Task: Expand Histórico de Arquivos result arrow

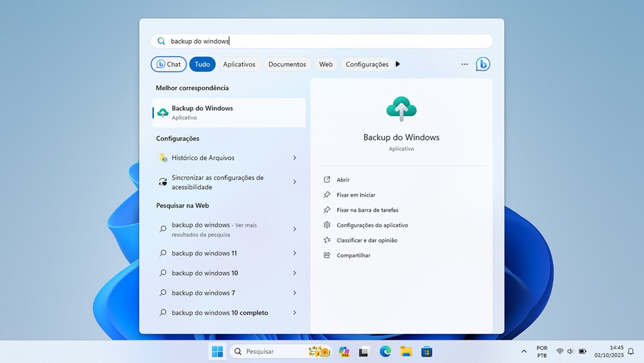Action: pos(294,157)
